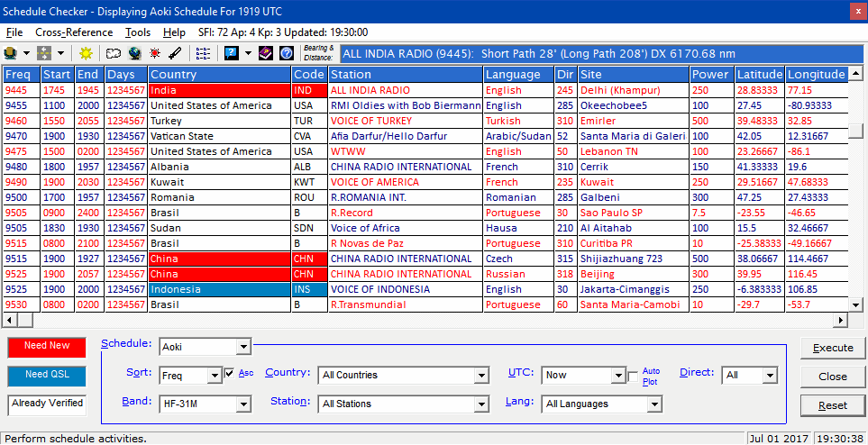868x445 pixels.
Task: Select the Voice of Africa station cell
Action: click(x=406, y=228)
